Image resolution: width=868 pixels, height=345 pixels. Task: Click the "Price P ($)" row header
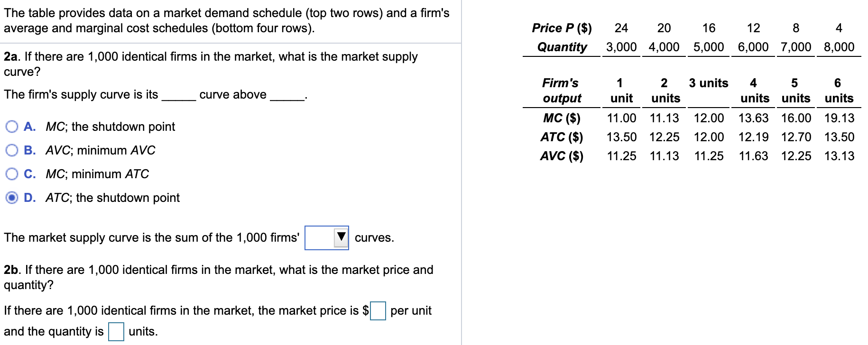point(562,28)
